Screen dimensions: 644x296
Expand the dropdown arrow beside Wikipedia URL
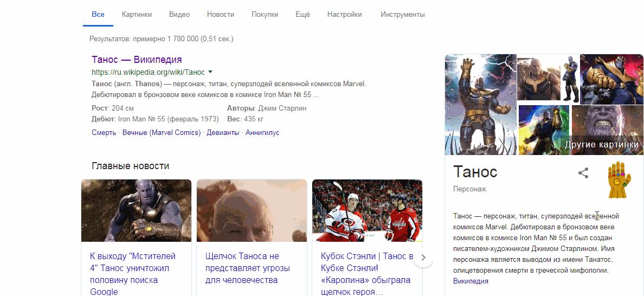[x=210, y=72]
